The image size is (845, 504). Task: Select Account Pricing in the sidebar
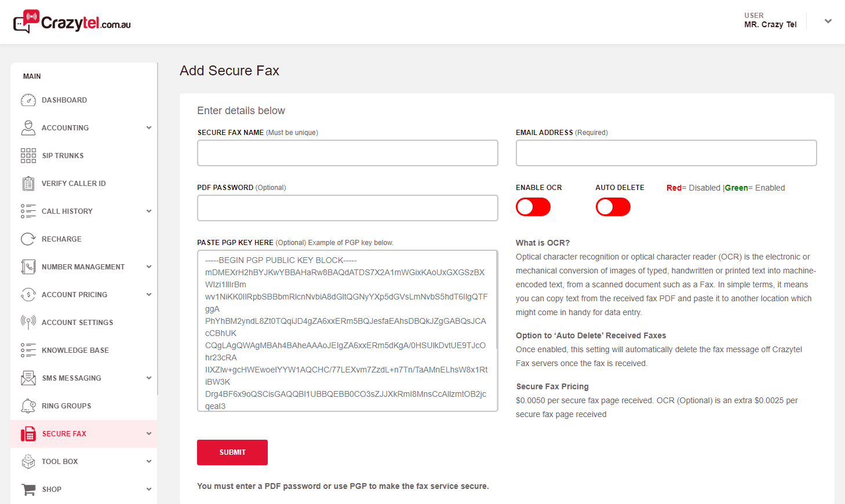74,295
